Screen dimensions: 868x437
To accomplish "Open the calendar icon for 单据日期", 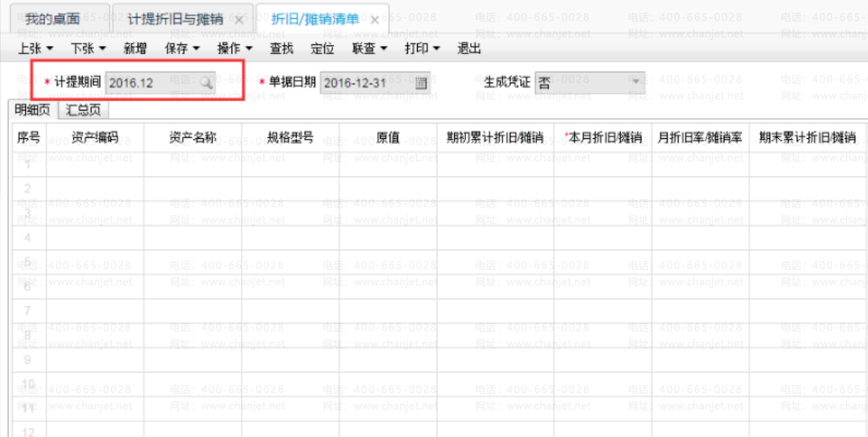I will (x=421, y=83).
